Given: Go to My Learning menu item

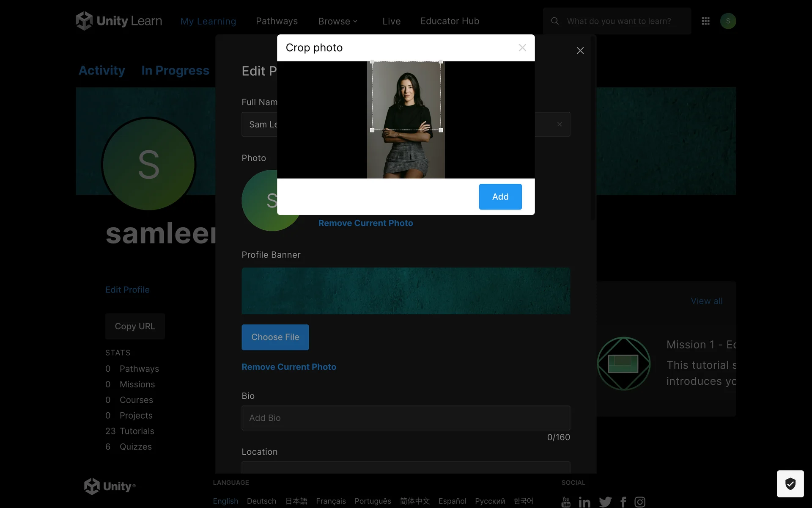Looking at the screenshot, I should tap(208, 21).
